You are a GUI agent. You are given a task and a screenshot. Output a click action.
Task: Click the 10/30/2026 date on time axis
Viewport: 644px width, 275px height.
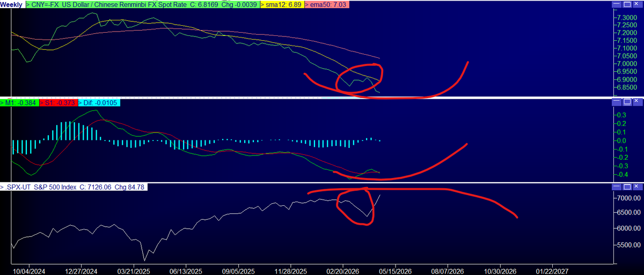[501, 271]
